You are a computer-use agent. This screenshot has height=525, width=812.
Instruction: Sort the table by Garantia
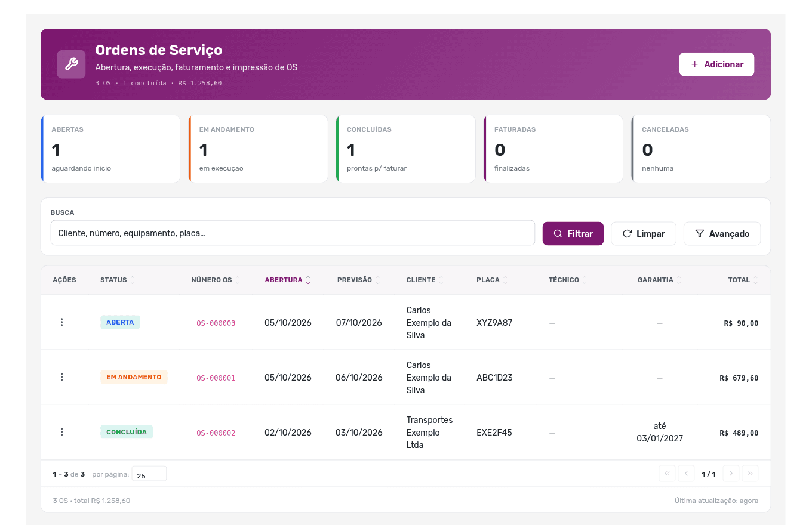pos(659,280)
